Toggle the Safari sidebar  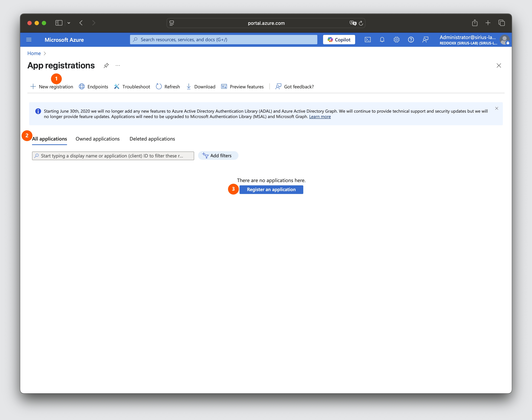pyautogui.click(x=59, y=23)
